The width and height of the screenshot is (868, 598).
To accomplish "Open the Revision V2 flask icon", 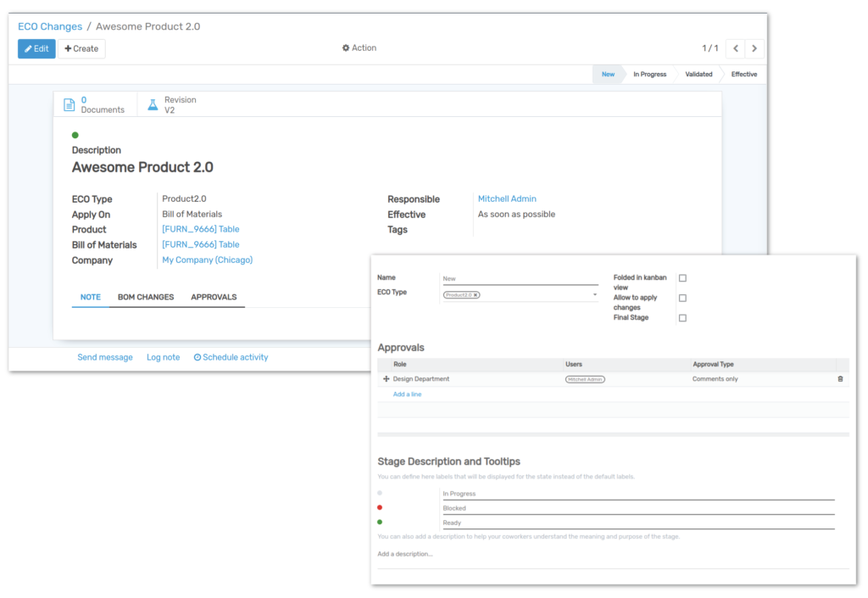I will point(153,104).
